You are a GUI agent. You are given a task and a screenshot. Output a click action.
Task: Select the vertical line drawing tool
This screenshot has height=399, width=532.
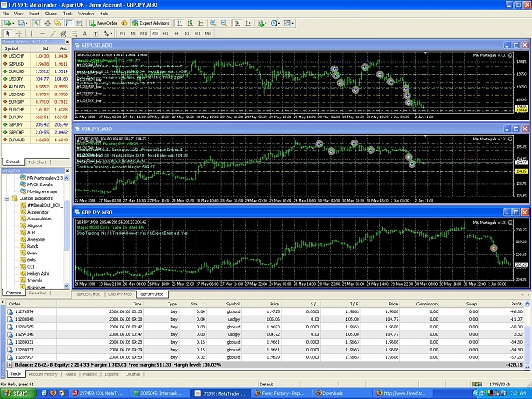click(31, 33)
